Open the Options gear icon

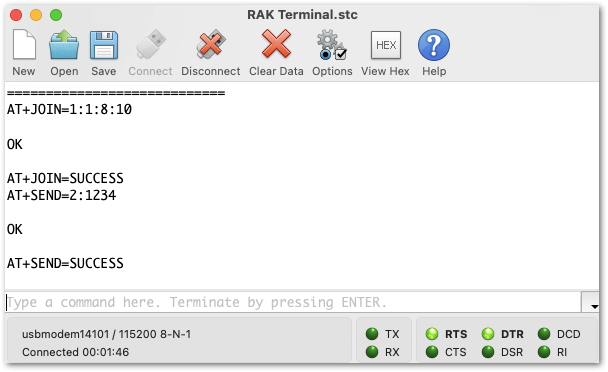pyautogui.click(x=332, y=45)
